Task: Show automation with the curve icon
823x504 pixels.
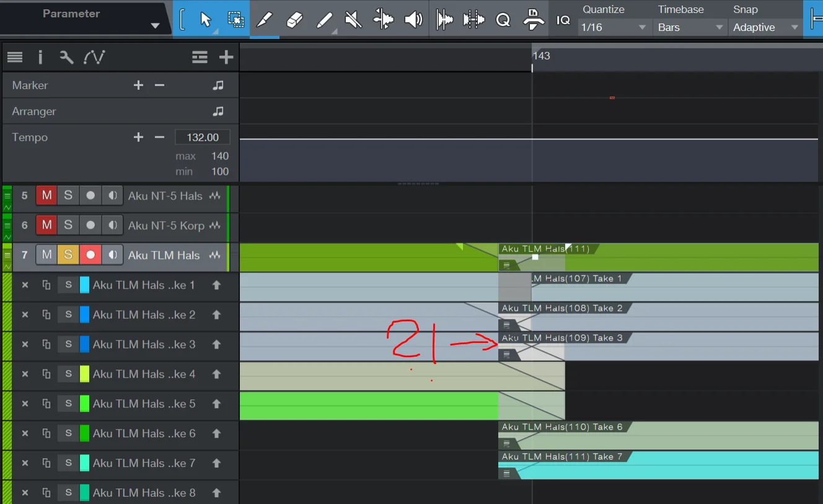Action: [x=94, y=58]
